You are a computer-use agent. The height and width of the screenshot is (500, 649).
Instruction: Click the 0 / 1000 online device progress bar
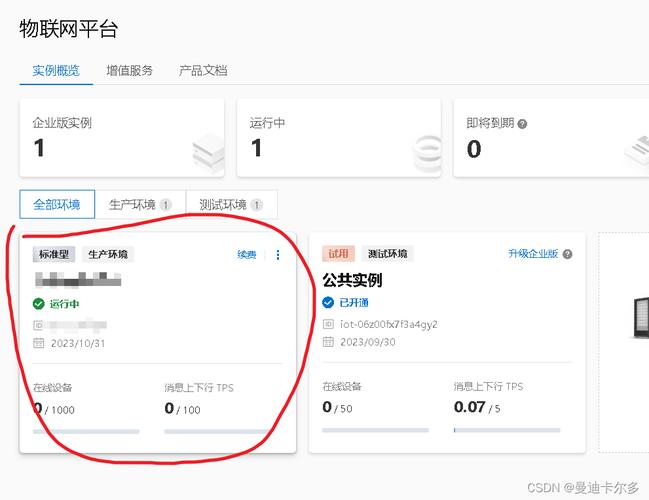[x=86, y=431]
